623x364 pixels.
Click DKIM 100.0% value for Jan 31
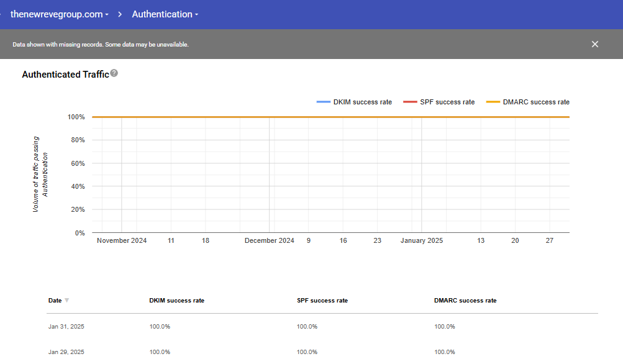click(x=160, y=327)
